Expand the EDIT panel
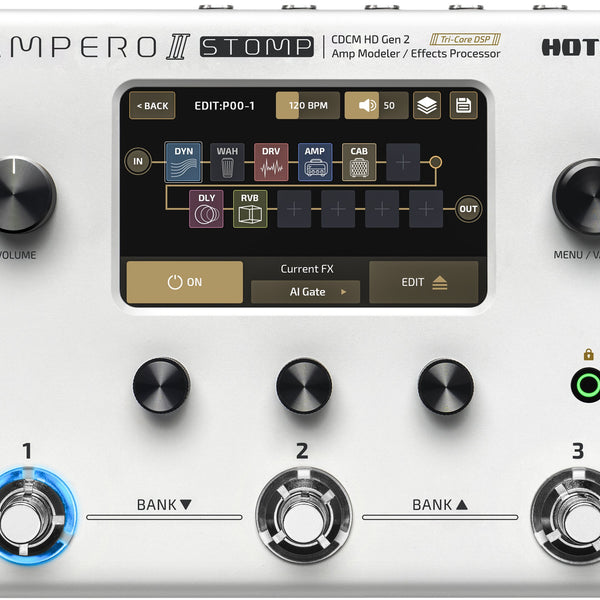This screenshot has width=600, height=600. pos(424,282)
